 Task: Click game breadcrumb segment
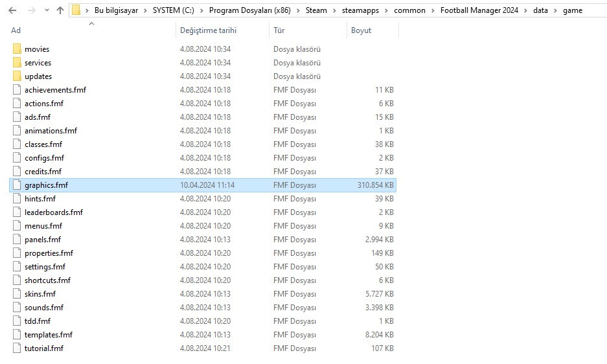point(573,10)
